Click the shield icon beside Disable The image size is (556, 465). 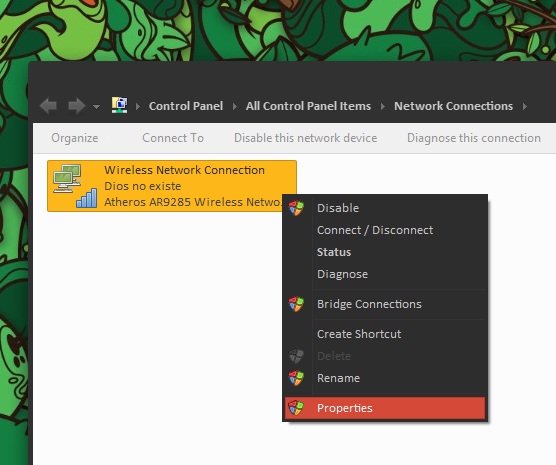click(296, 208)
